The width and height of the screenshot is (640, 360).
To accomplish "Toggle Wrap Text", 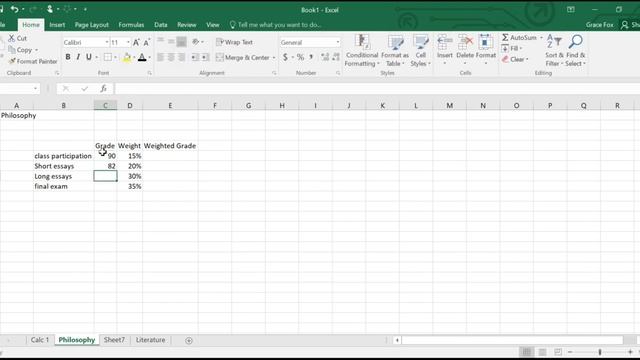I will (234, 42).
